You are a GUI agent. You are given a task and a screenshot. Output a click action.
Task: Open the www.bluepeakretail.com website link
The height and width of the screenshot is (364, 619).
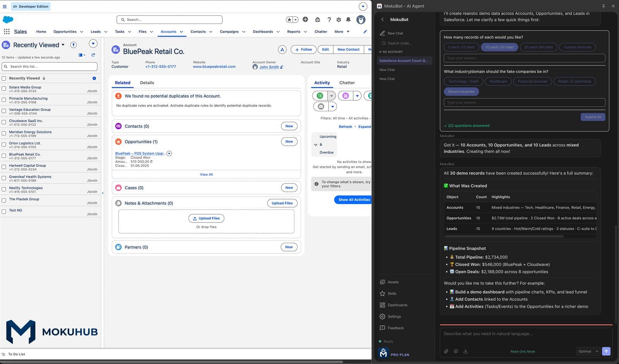(x=214, y=66)
